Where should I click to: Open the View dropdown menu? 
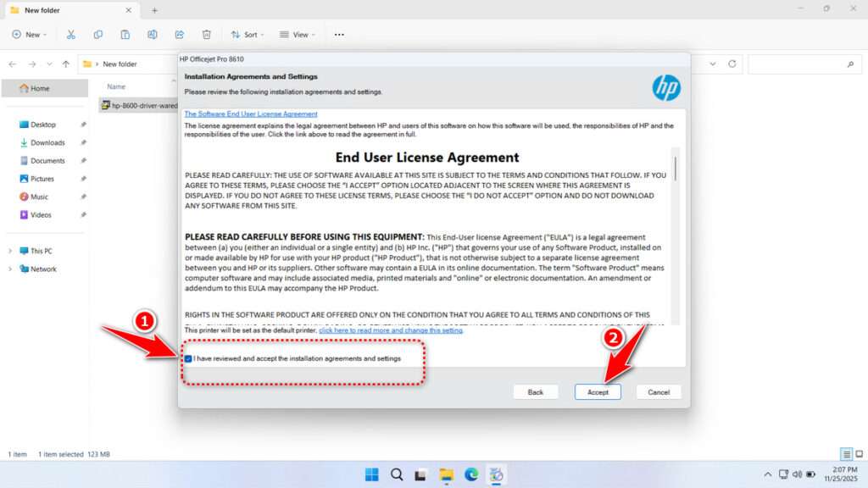tap(298, 34)
